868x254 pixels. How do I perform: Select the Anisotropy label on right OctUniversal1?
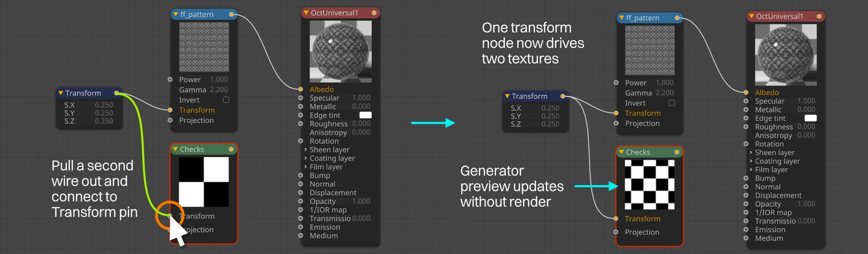(773, 136)
